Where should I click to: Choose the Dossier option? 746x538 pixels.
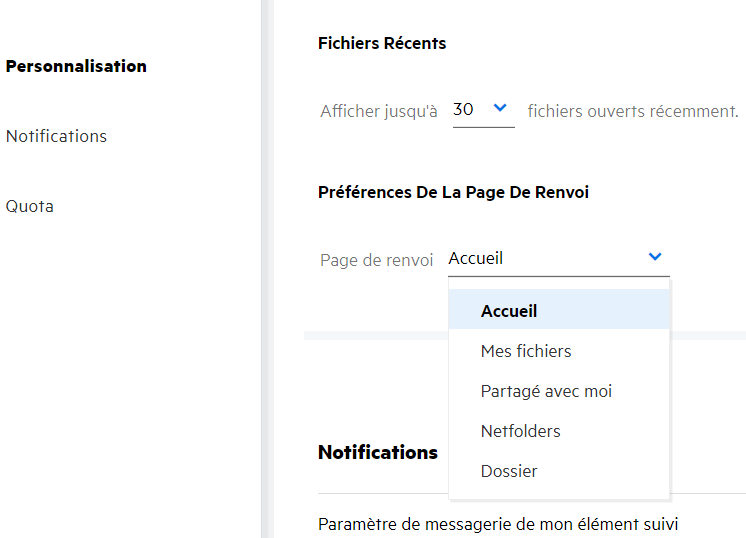pyautogui.click(x=509, y=471)
